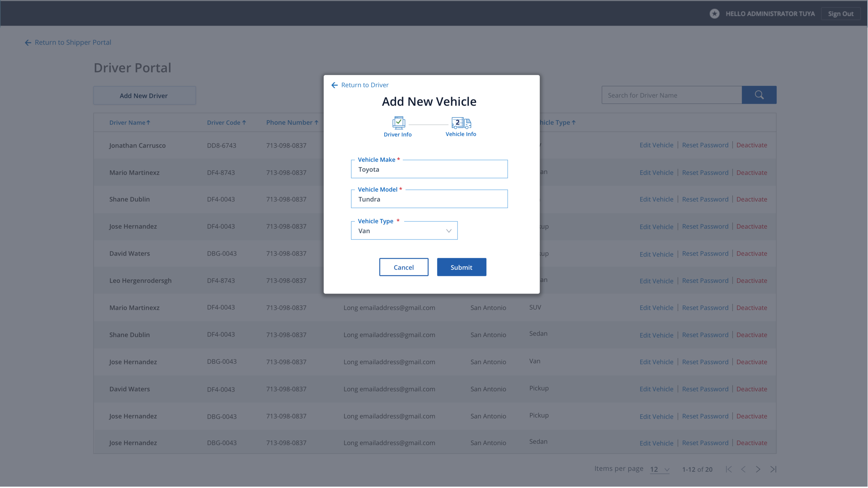Sort by Driver Name arrow
This screenshot has height=488, width=868.
[x=148, y=123]
